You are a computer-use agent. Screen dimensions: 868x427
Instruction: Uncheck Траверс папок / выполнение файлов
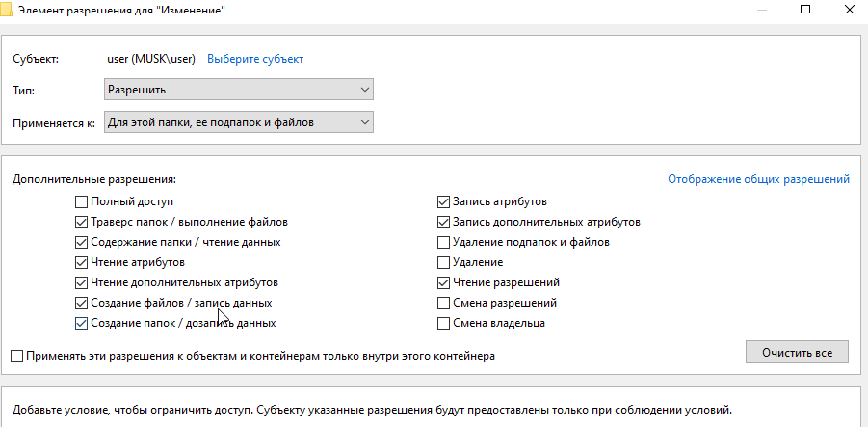pyautogui.click(x=81, y=222)
